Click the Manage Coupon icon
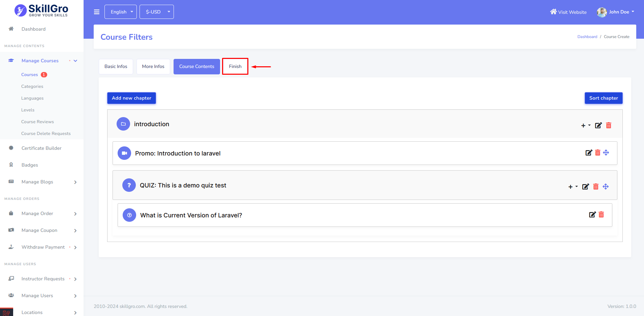Viewport: 644px width, 316px height. click(11, 230)
